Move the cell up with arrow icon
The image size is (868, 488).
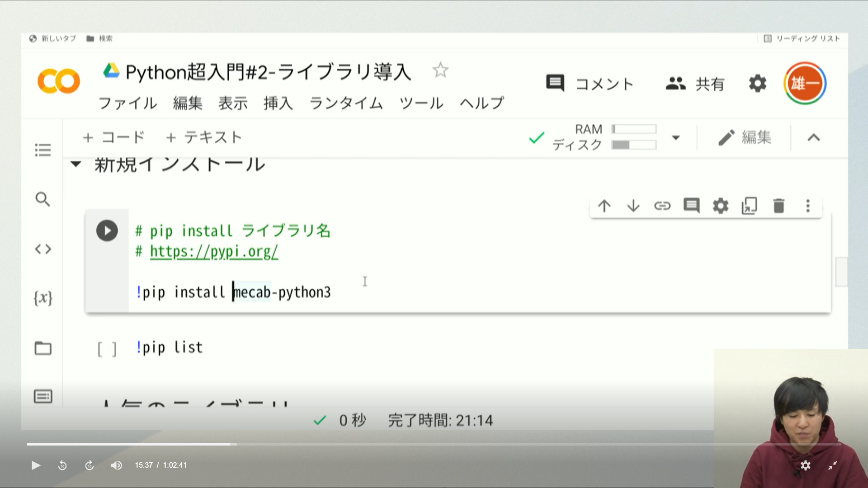(x=604, y=206)
